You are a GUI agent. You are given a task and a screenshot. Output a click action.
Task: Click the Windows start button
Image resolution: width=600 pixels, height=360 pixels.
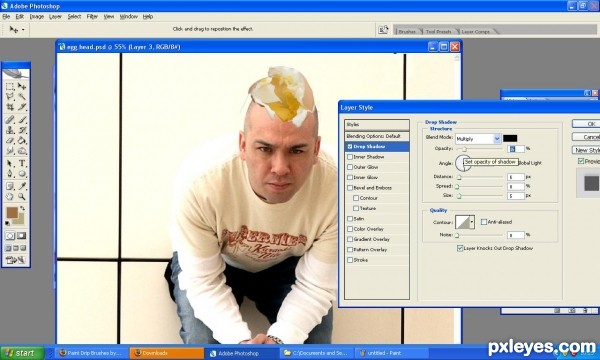pyautogui.click(x=22, y=353)
